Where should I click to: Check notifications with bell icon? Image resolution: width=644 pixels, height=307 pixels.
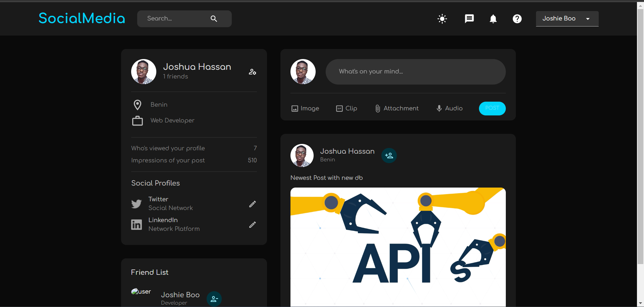(493, 19)
